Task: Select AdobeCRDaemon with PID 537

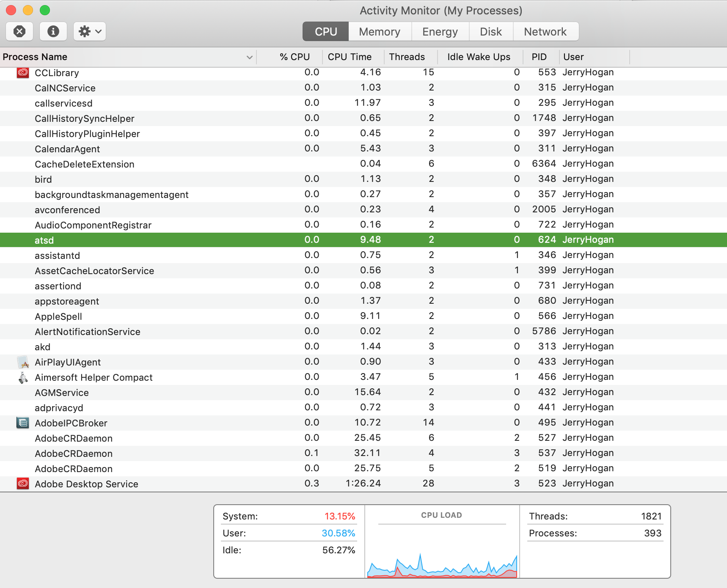Action: (x=363, y=453)
